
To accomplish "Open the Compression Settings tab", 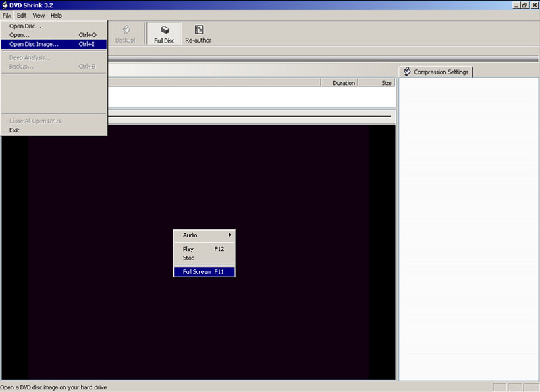I will [x=436, y=72].
